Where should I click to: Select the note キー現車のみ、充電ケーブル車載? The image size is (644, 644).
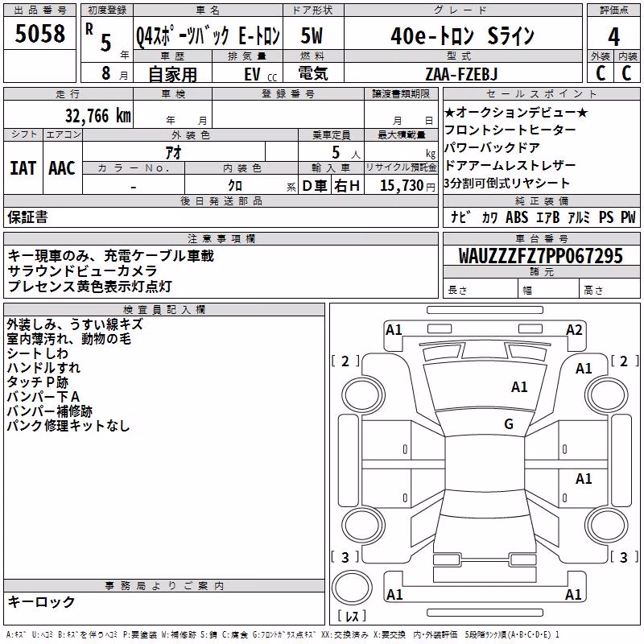(x=110, y=255)
